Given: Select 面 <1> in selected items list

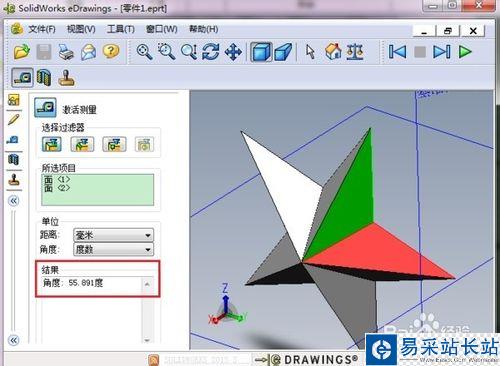Looking at the screenshot, I should coord(57,180).
